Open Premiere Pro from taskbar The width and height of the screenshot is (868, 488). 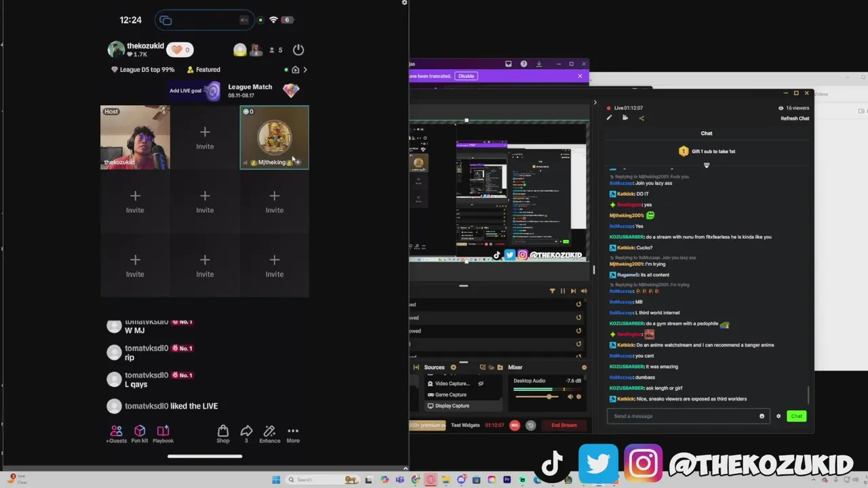(507, 480)
